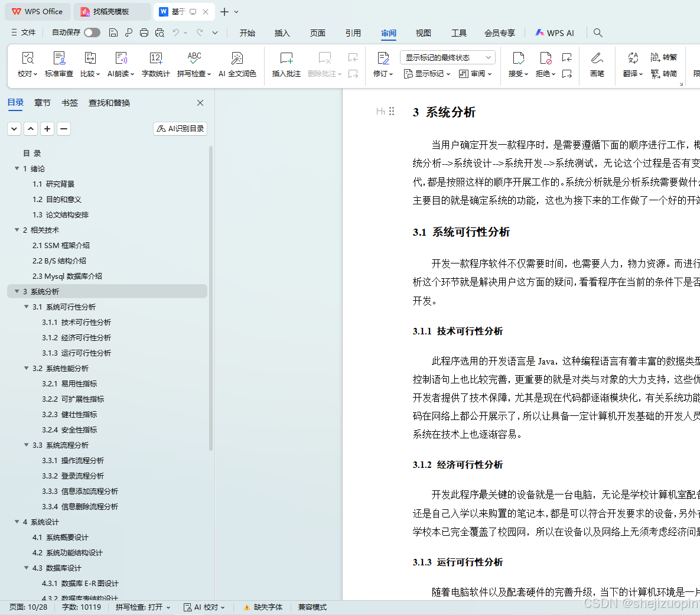This screenshot has width=700, height=615.
Task: Collapse the 3.2 系统性能分析 node
Action: (27, 368)
